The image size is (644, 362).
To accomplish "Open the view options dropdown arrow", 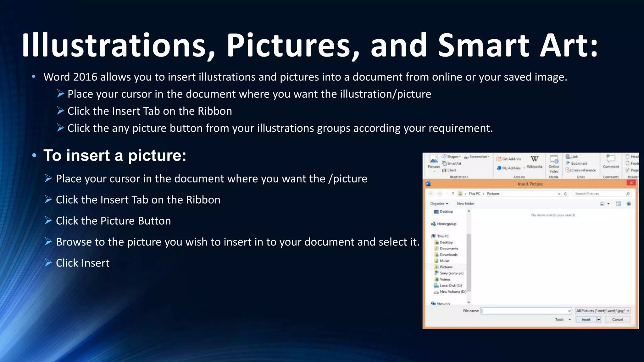I will click(x=608, y=204).
